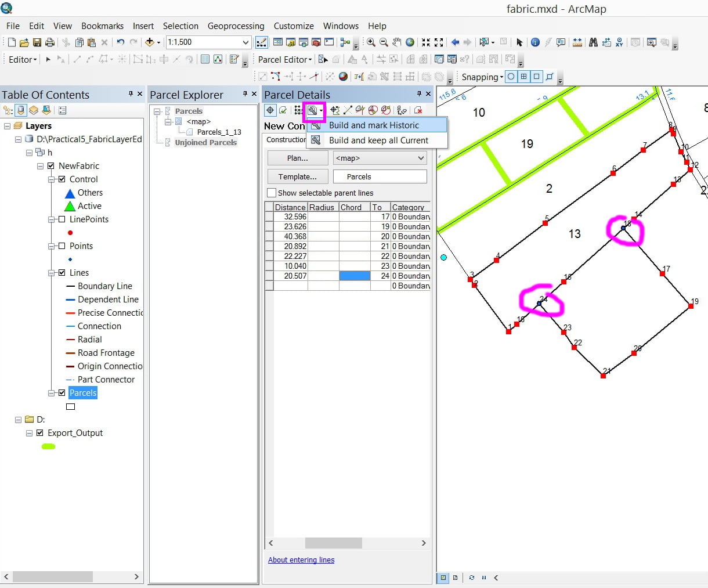This screenshot has width=708, height=588.
Task: Select the 20.507 distance cell
Action: [290, 276]
